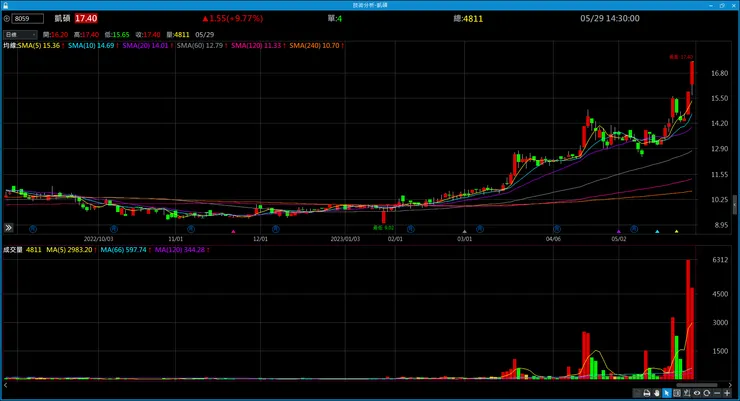Open the 日線 period dropdown
The height and width of the screenshot is (401, 740).
20,34
